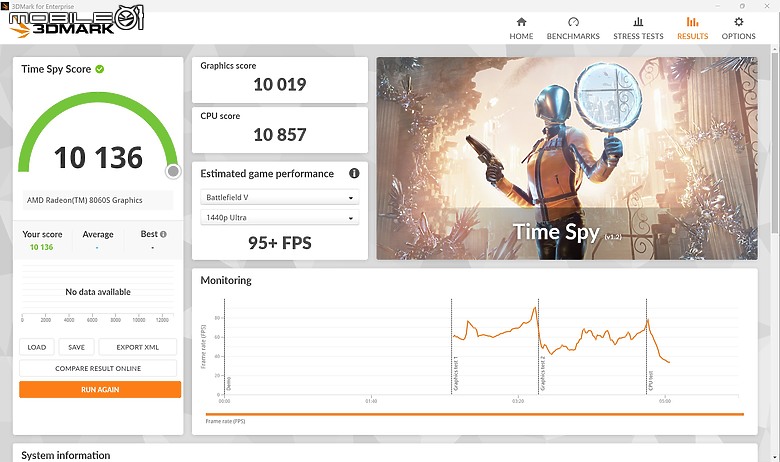The image size is (780, 462).
Task: Open the Battlefield V game dropdown
Action: point(280,197)
